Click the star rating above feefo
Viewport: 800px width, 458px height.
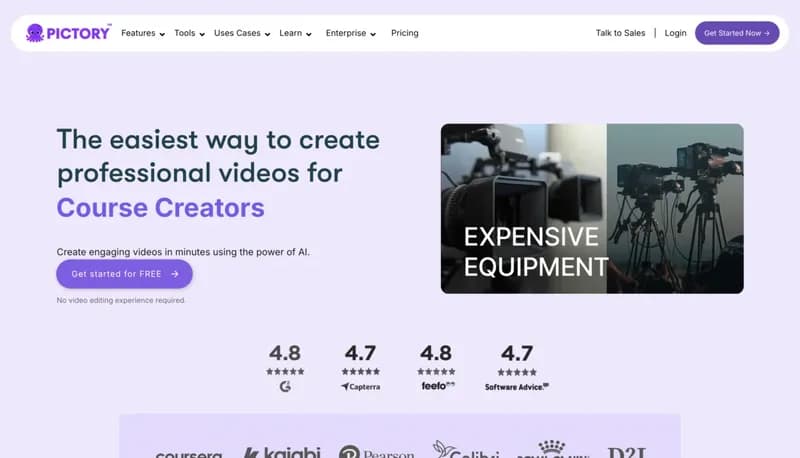[x=436, y=371]
